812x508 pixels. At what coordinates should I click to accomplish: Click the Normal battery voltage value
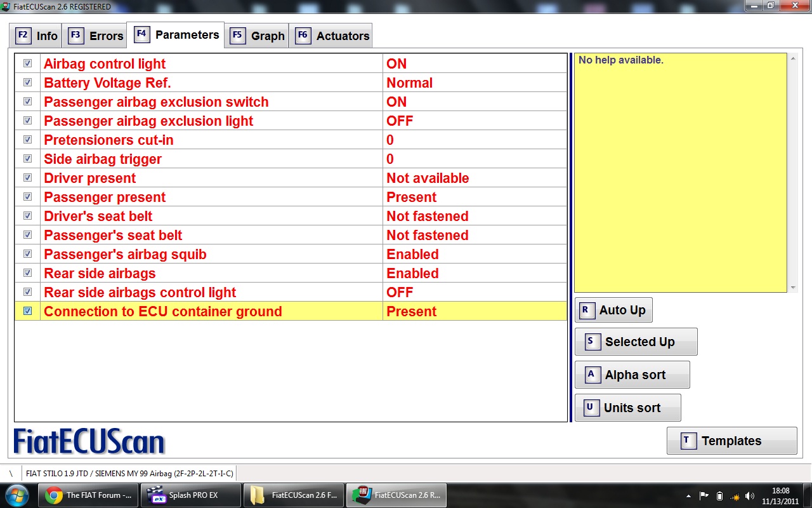point(409,83)
